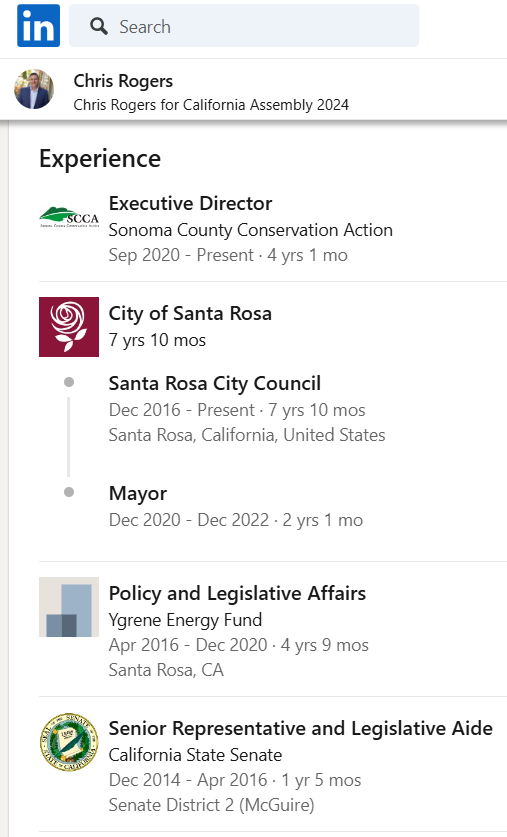Open the Sonoma County Conservation Action logo
Image resolution: width=507 pixels, height=837 pixels.
69,217
